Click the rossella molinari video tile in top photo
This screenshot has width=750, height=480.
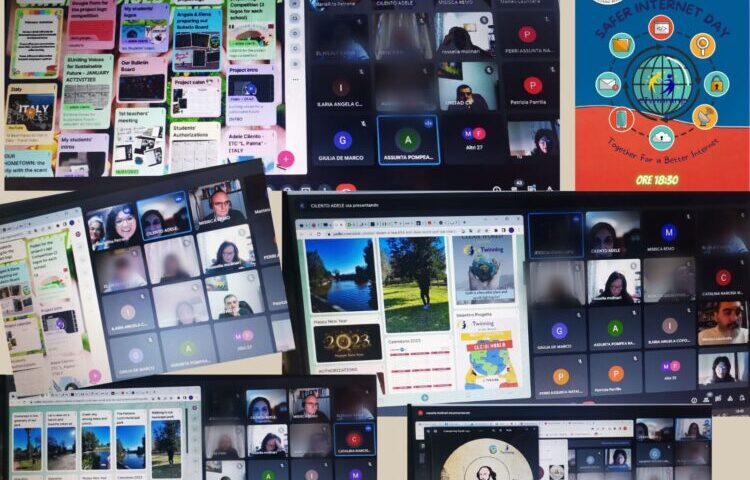coord(464,34)
